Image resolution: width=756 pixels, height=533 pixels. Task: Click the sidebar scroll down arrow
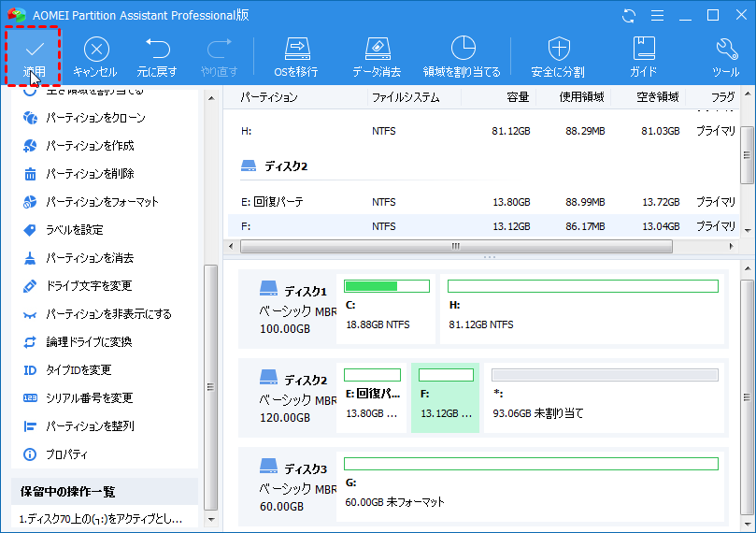(x=211, y=520)
